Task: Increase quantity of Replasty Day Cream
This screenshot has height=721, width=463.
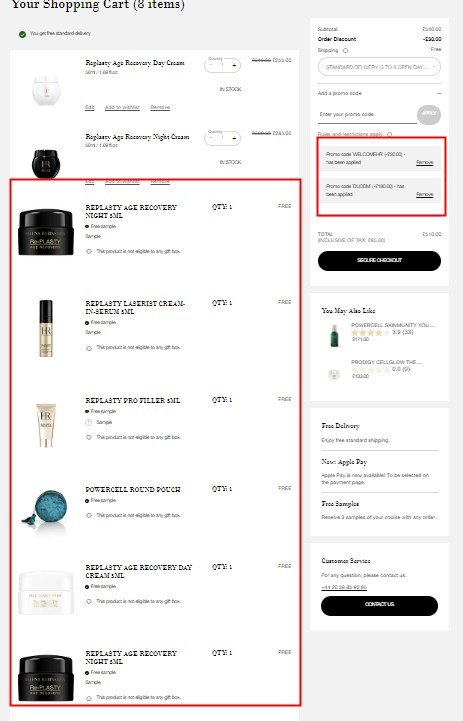Action: (x=234, y=65)
